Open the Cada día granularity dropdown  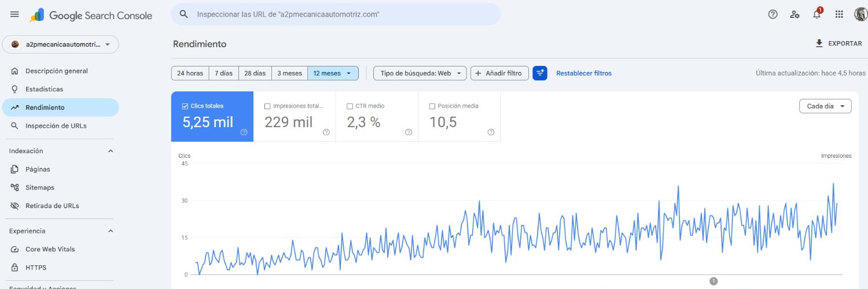tap(825, 106)
